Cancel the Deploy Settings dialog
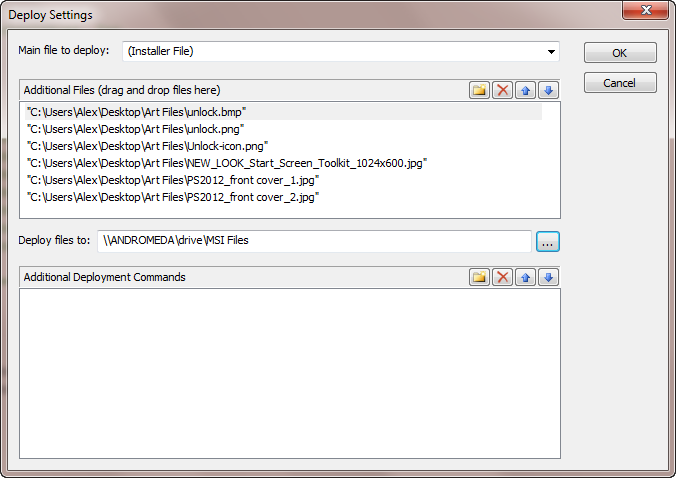 click(620, 83)
